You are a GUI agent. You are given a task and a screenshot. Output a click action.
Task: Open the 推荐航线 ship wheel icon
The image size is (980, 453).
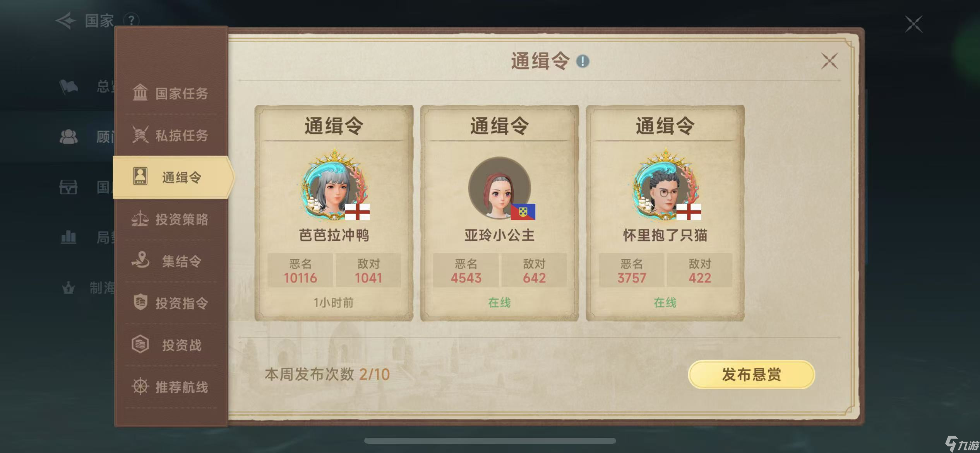click(x=140, y=386)
